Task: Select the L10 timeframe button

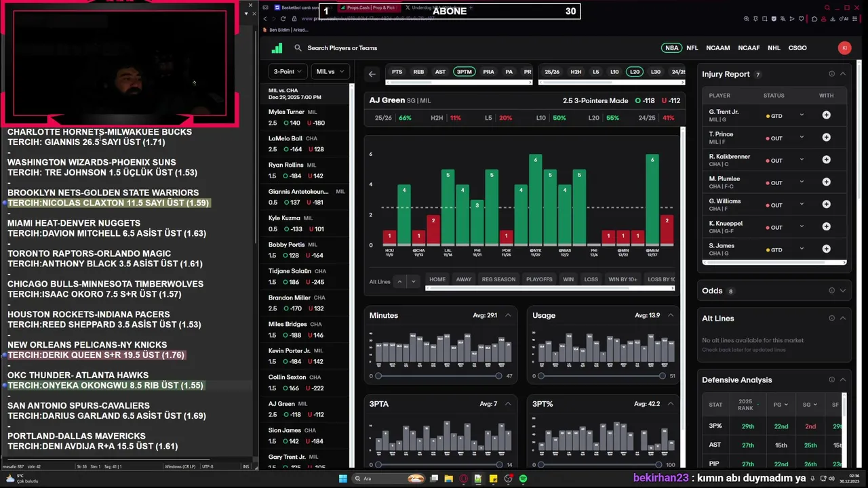Action: point(614,72)
